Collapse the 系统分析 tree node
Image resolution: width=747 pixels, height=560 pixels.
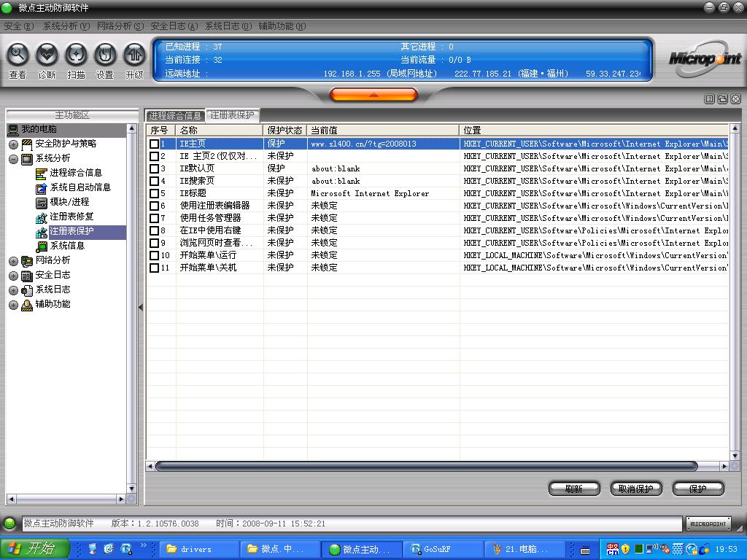tap(13, 159)
